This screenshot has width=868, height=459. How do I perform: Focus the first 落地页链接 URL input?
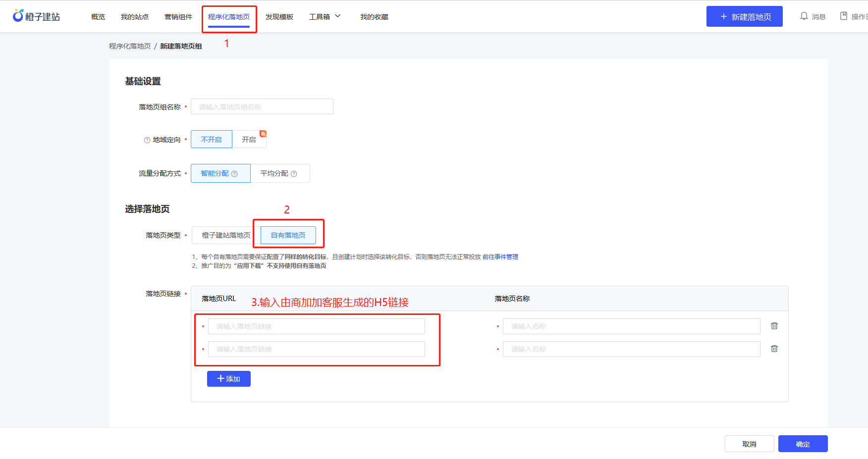tap(317, 326)
